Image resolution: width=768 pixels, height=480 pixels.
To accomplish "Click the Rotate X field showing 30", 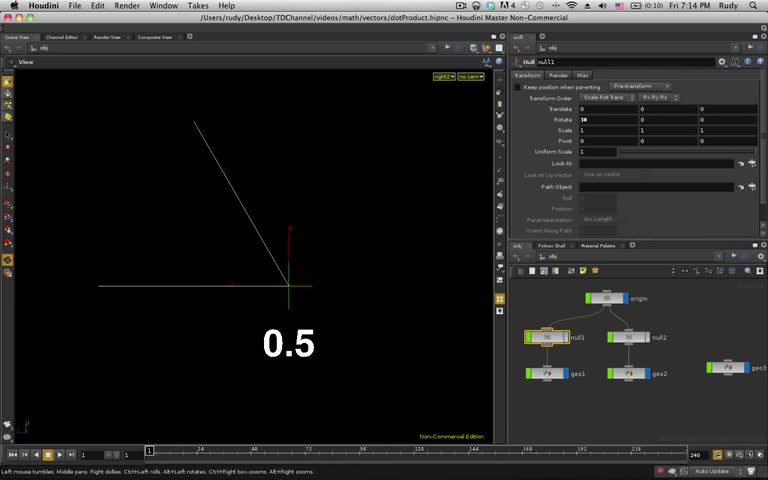I will (x=608, y=120).
